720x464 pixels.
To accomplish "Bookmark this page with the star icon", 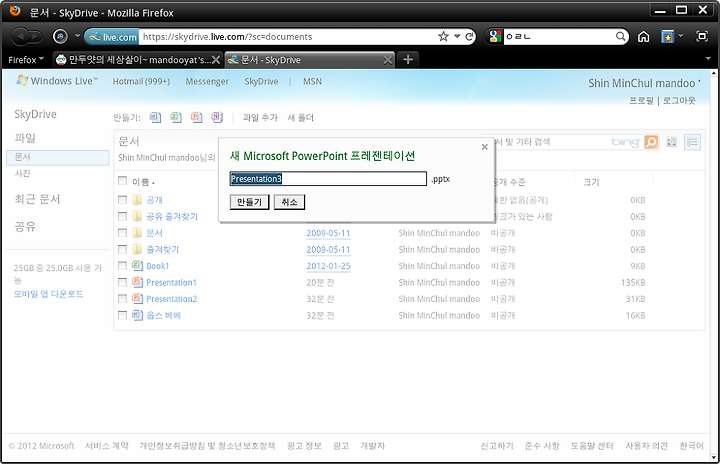I will pos(443,36).
